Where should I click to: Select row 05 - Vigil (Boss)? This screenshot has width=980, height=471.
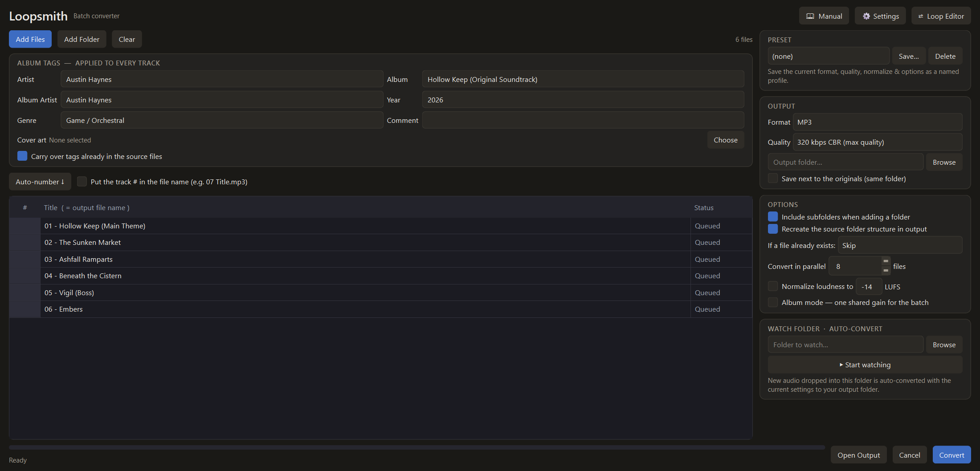(x=380, y=292)
